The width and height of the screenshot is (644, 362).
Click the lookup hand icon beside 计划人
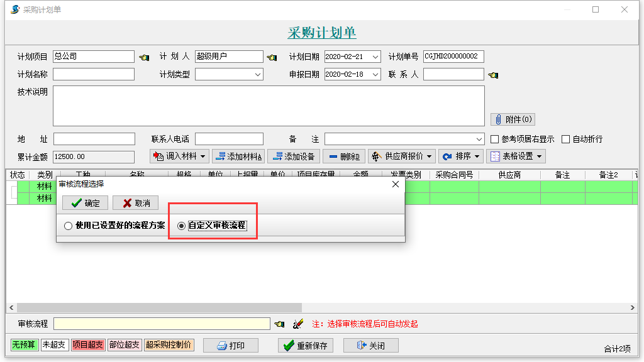pos(272,57)
